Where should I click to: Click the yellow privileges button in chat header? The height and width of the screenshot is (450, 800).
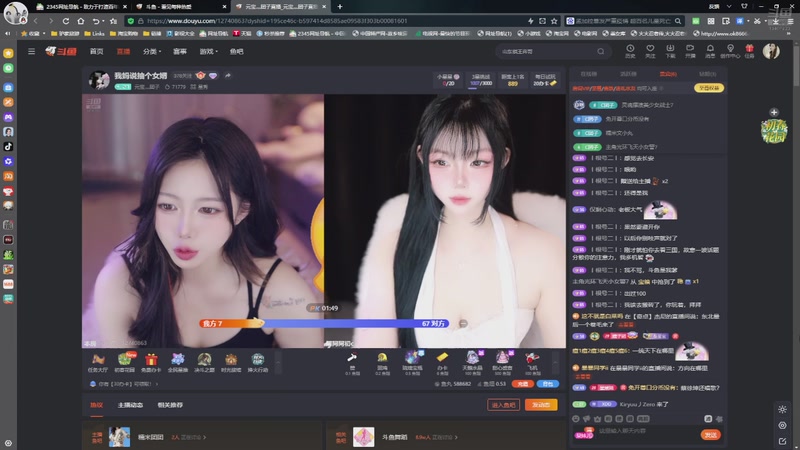(709, 88)
